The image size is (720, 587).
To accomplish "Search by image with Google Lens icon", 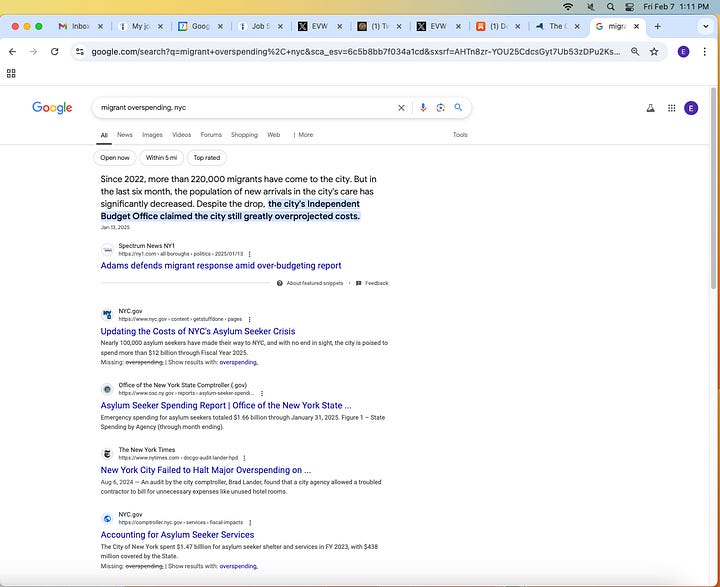I will tap(440, 107).
